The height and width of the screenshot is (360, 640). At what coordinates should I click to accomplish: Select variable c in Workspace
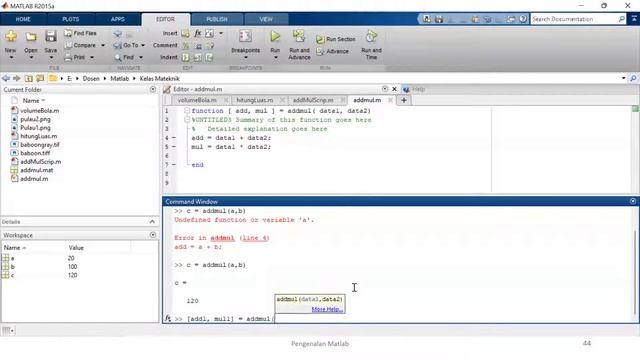12,275
